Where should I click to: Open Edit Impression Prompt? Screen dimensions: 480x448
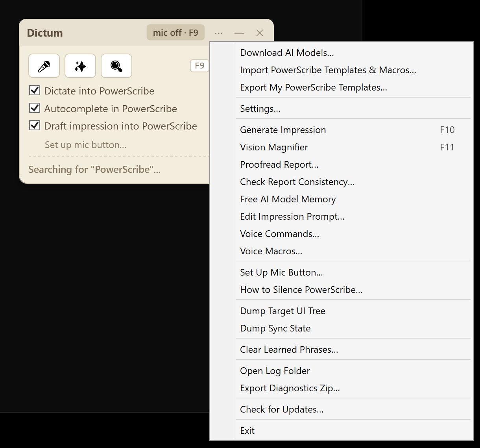tap(353, 217)
